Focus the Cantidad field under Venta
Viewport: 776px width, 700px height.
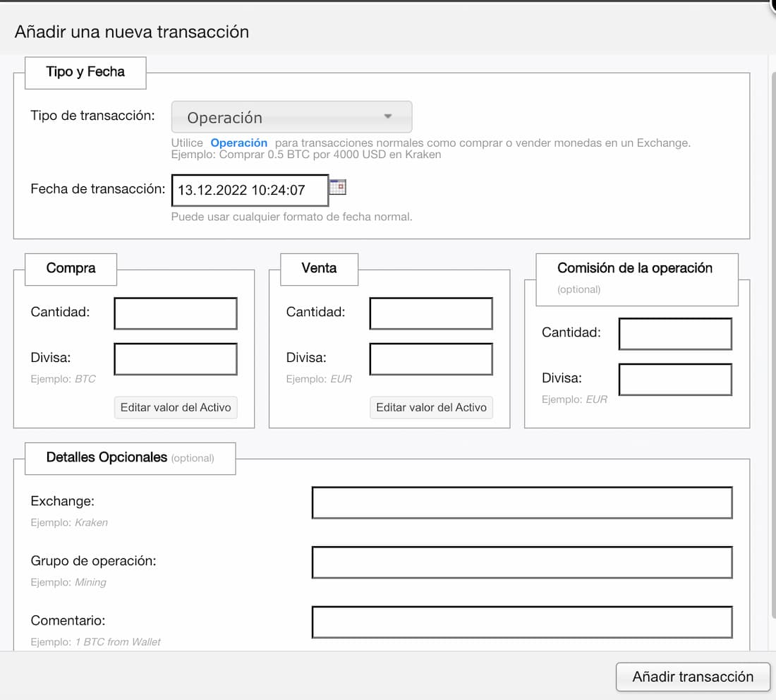[431, 313]
